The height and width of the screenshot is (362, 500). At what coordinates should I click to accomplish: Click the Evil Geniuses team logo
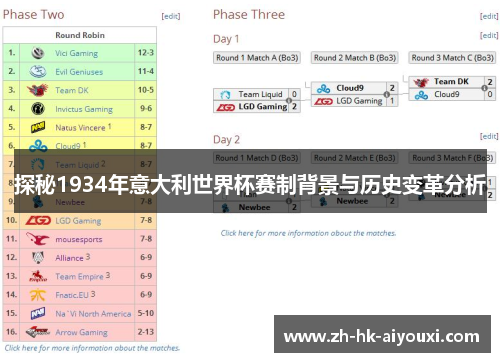[x=38, y=71]
